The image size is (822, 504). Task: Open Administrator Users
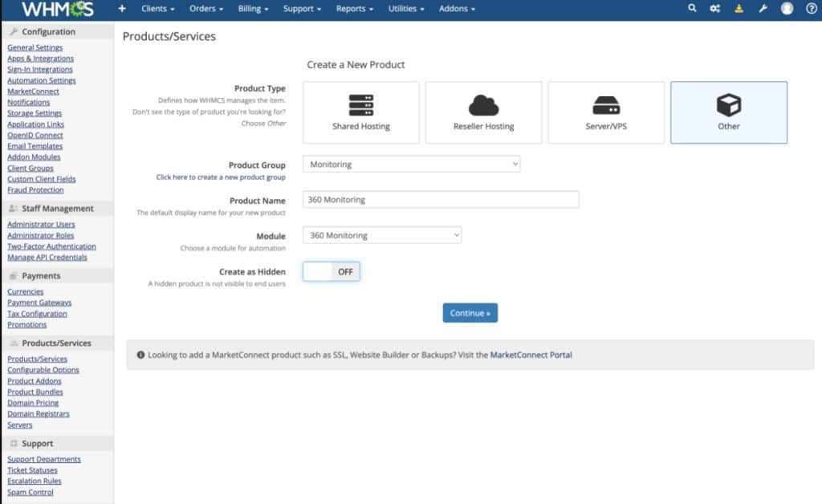click(42, 224)
